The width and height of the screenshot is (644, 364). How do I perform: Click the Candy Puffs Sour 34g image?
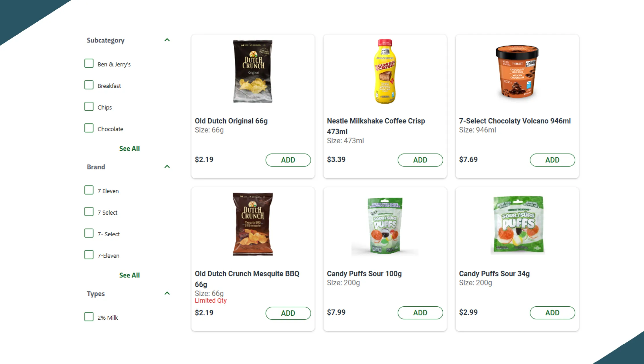pos(517,225)
